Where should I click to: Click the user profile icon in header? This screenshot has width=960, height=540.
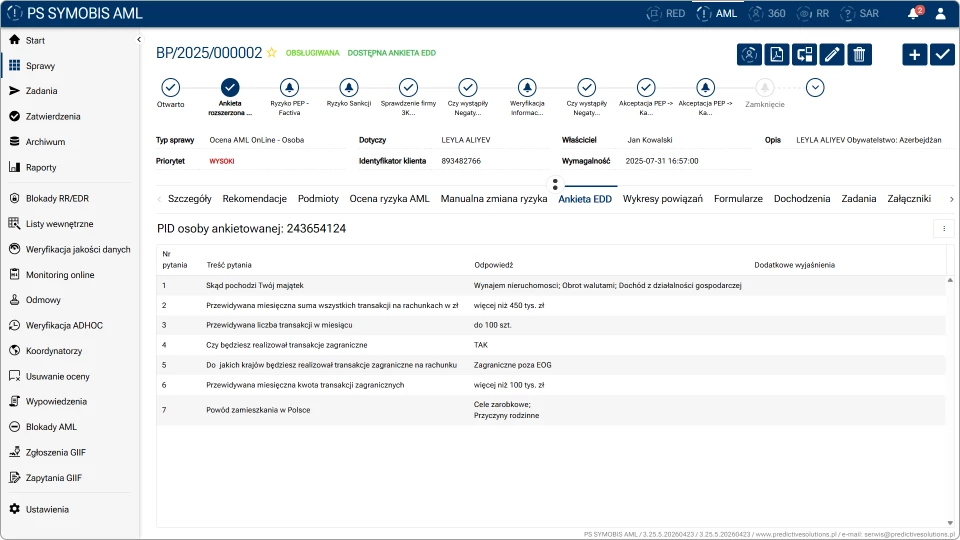[940, 13]
